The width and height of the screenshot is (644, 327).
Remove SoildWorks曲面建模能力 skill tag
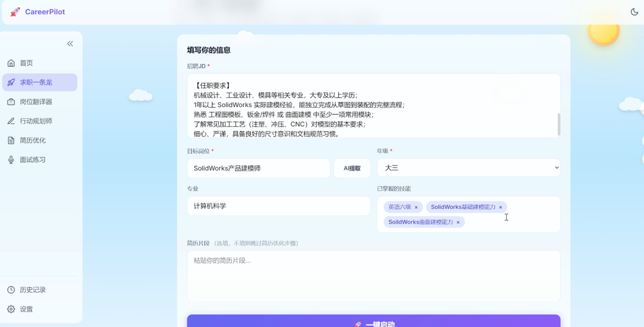[x=458, y=222]
